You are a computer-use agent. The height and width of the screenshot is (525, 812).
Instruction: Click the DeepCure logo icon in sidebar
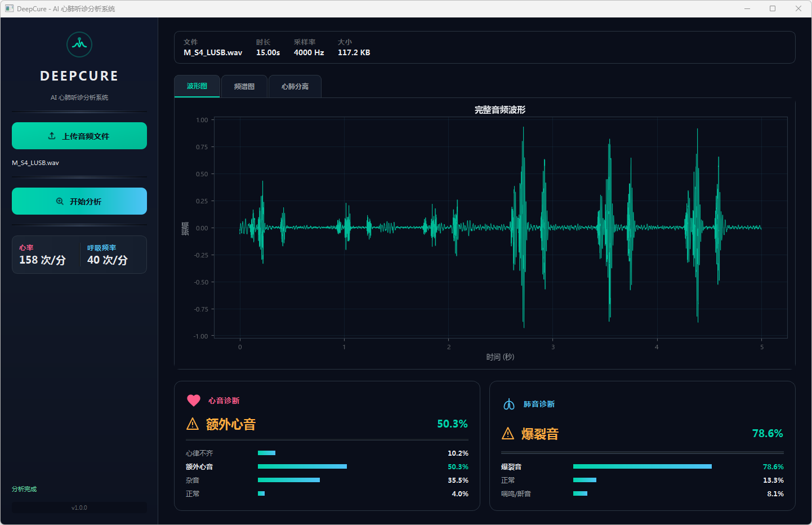(x=79, y=45)
